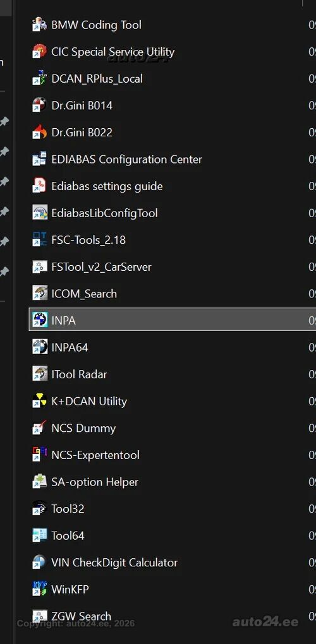Click the NCS Dummy list item
The image size is (316, 644).
tap(173, 428)
